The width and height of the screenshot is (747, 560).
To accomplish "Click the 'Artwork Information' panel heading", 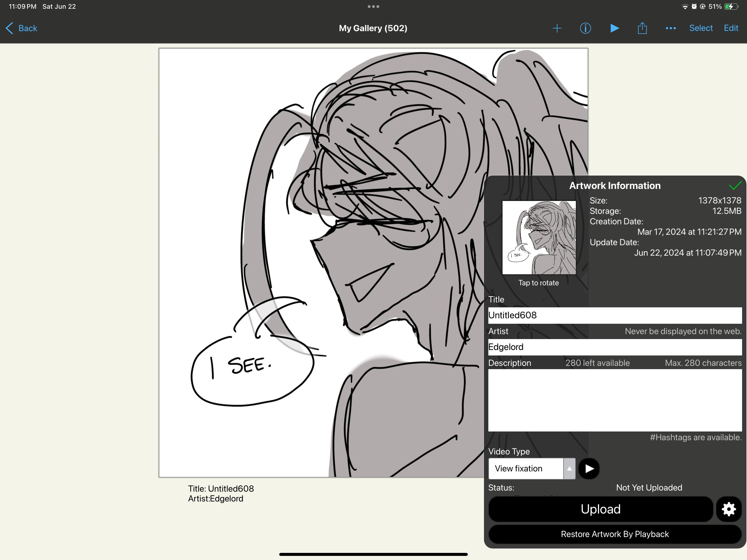I will click(615, 185).
